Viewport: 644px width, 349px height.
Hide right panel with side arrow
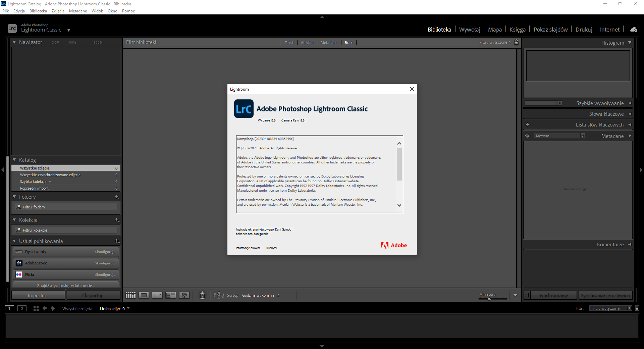click(641, 170)
